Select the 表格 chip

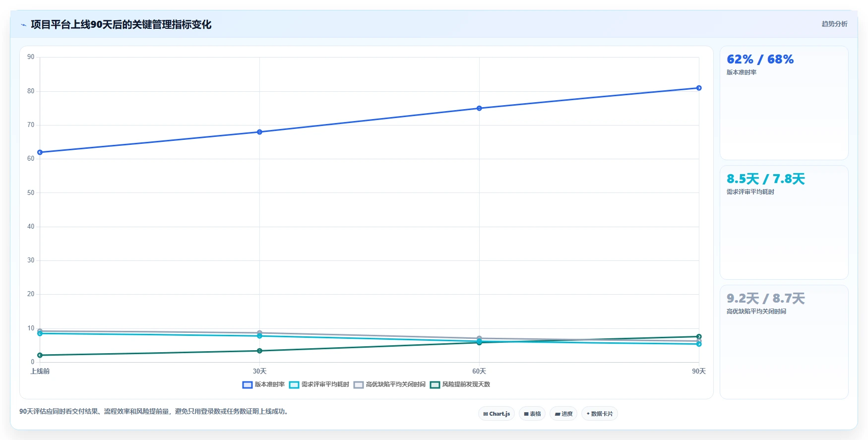532,414
